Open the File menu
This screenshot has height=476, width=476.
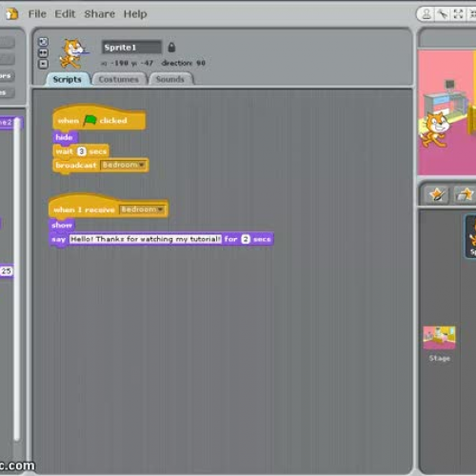37,14
